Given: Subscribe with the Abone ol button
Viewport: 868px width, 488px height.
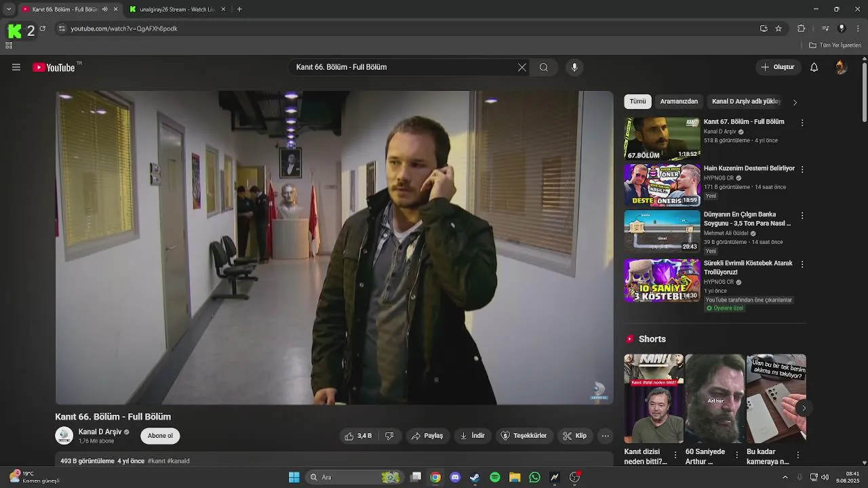Looking at the screenshot, I should [160, 436].
